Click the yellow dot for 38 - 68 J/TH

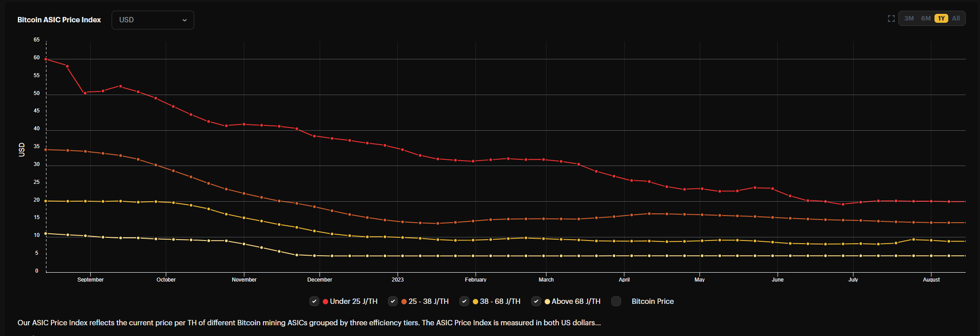475,302
